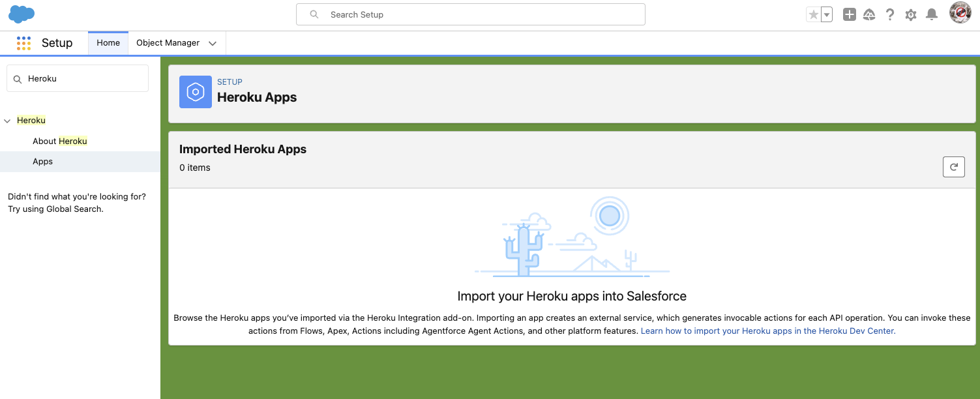Collapse the Heroku tree section
The height and width of the screenshot is (399, 980).
point(8,121)
